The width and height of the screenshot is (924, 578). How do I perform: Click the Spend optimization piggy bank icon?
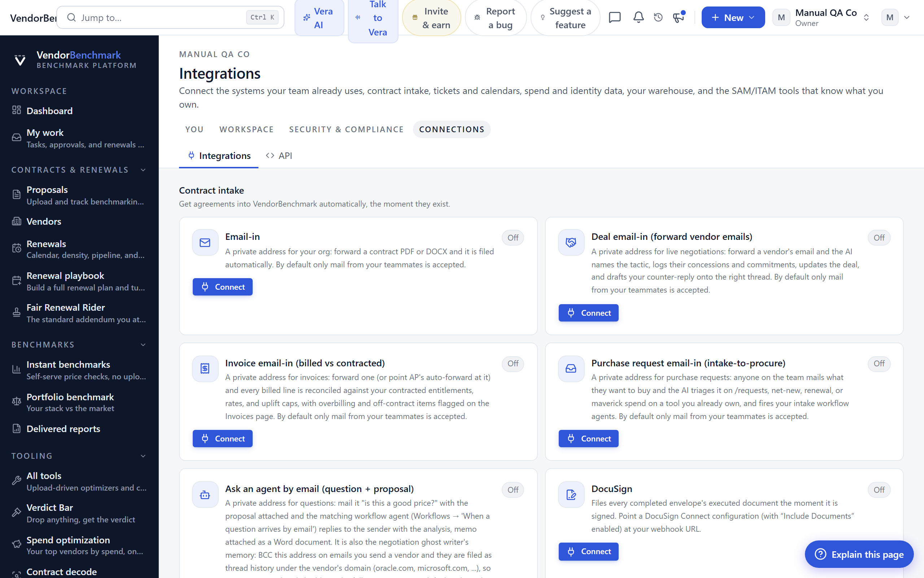pyautogui.click(x=16, y=544)
